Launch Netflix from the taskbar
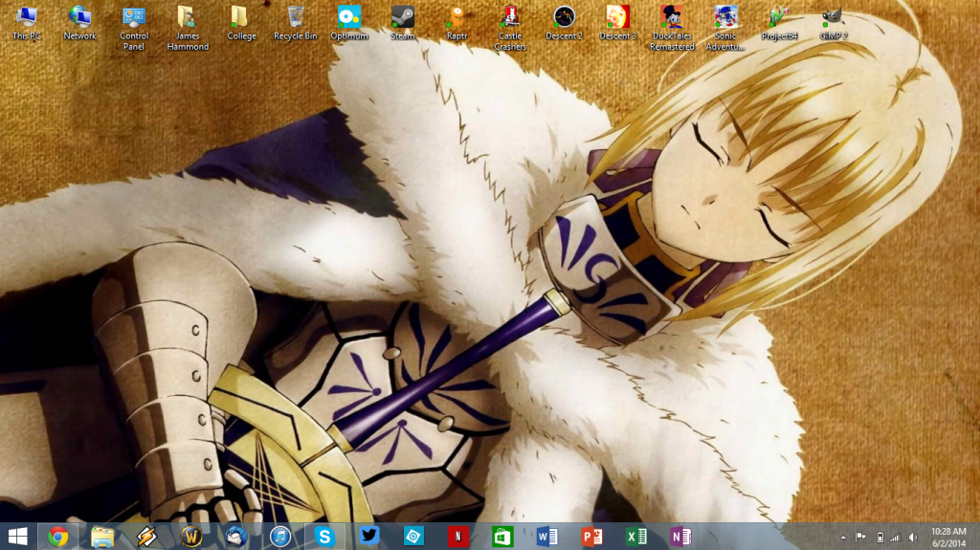980x550 pixels. (x=458, y=537)
